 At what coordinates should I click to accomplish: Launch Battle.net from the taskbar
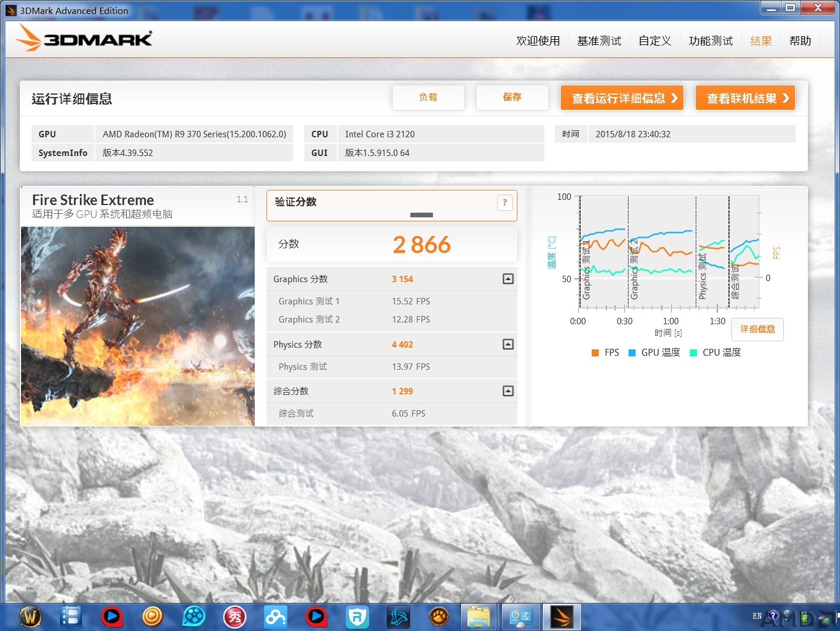(x=398, y=616)
